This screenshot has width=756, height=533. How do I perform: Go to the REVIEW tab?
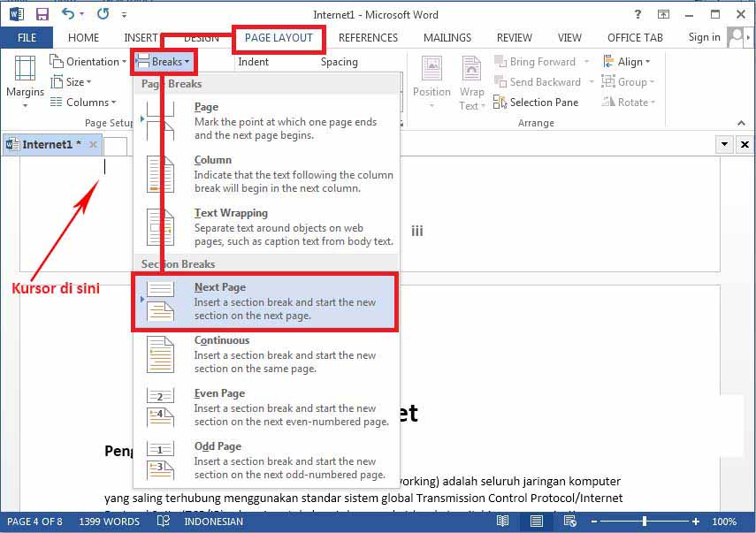[515, 38]
